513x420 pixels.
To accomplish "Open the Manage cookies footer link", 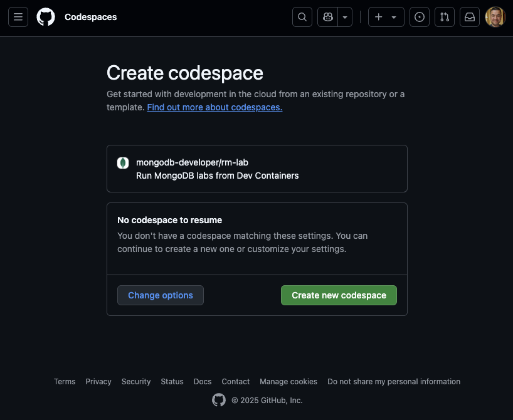I will coord(288,382).
